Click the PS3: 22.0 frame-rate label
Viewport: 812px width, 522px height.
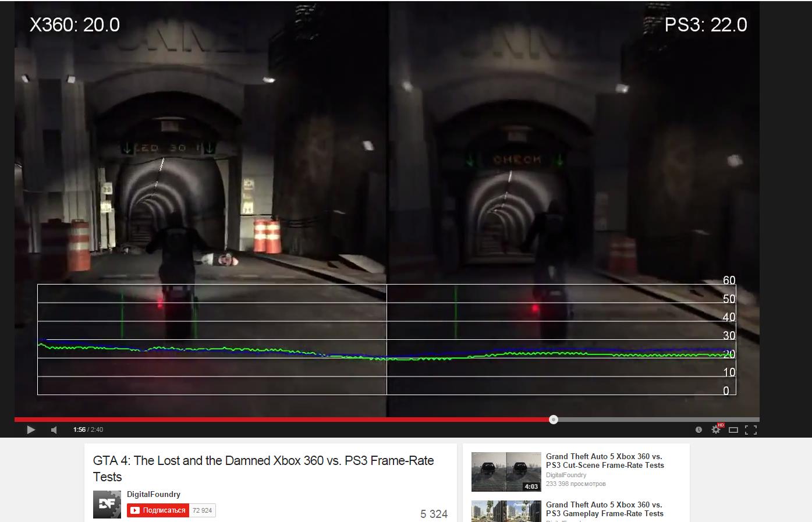705,25
